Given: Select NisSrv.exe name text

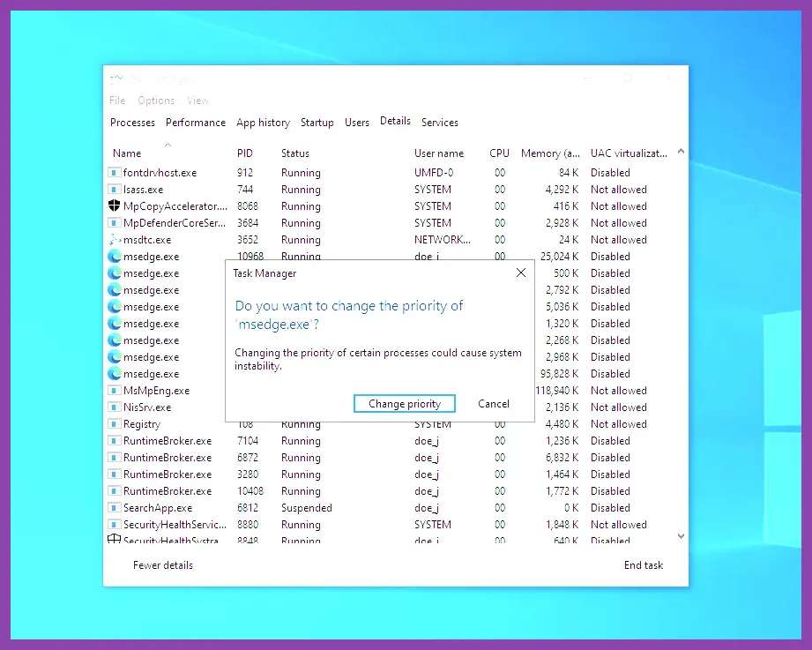Looking at the screenshot, I should (x=147, y=407).
